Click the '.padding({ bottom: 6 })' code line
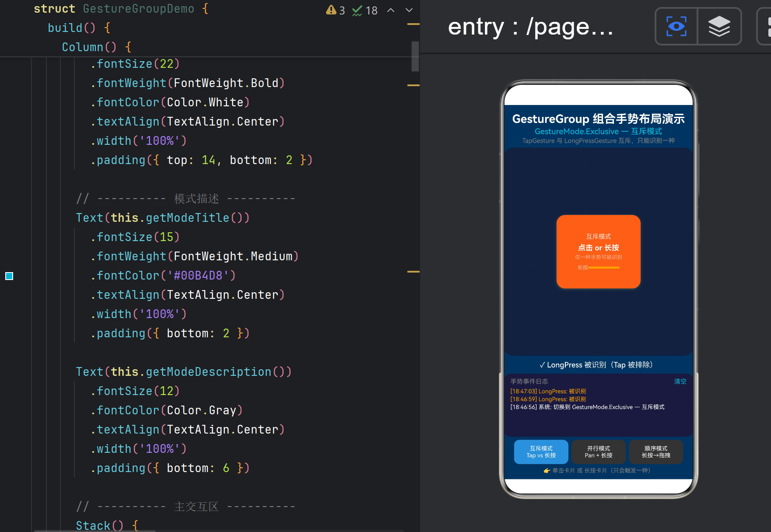Image resolution: width=771 pixels, height=532 pixels. click(x=170, y=468)
